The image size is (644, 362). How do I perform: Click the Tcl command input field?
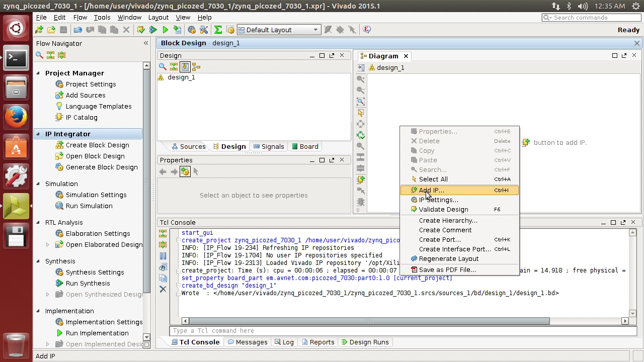tap(403, 331)
